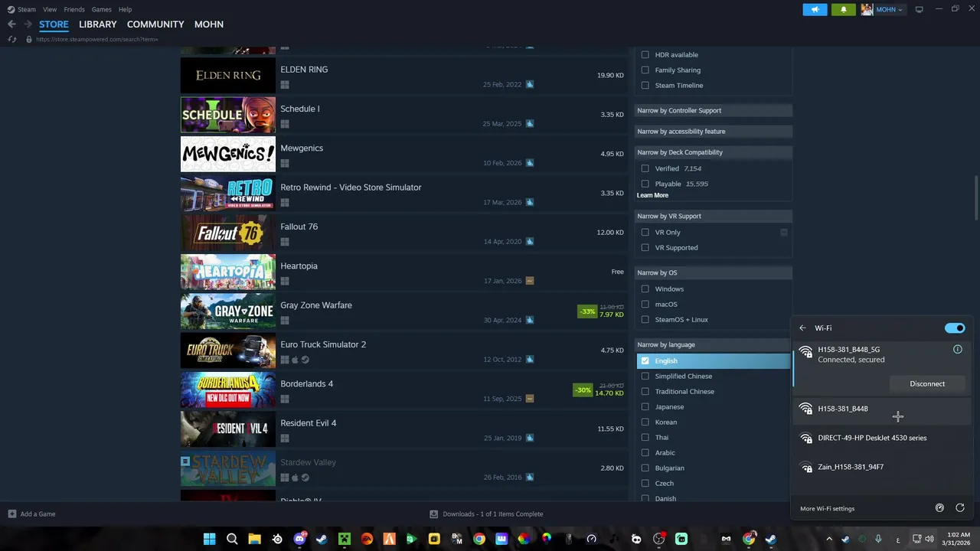Enable the VR Only filter

(x=645, y=232)
